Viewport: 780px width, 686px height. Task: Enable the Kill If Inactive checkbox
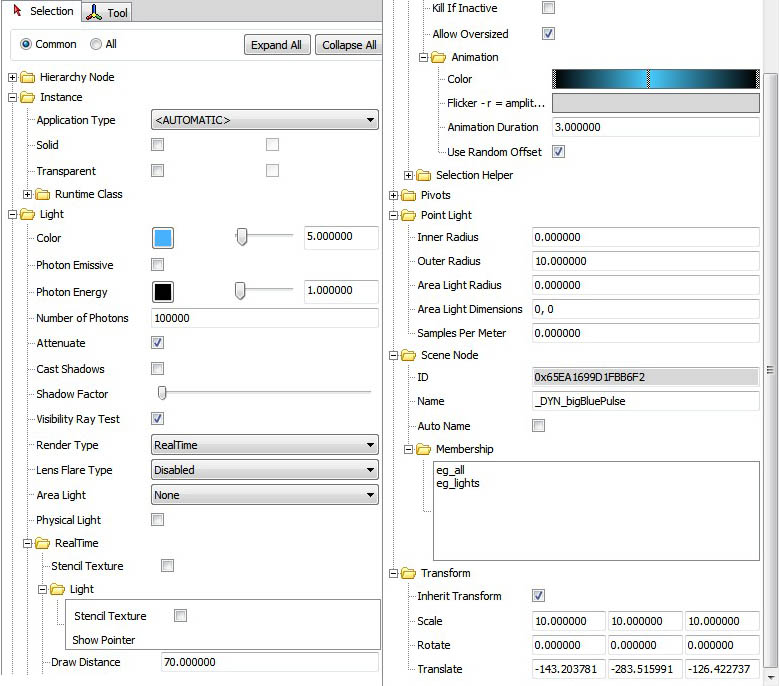[x=548, y=8]
